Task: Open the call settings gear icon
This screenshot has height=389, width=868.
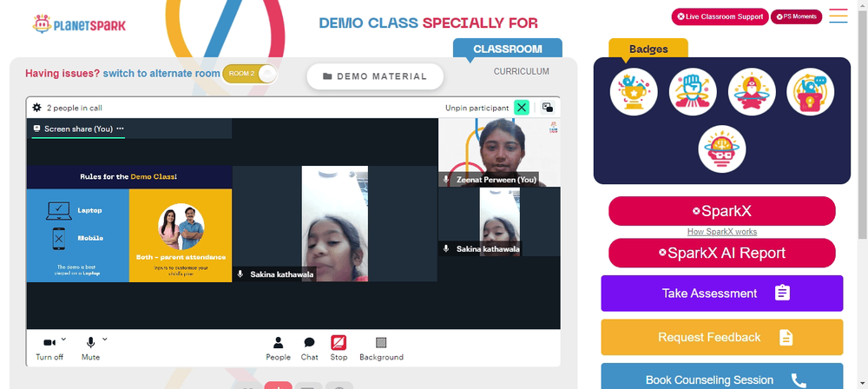Action: [36, 108]
